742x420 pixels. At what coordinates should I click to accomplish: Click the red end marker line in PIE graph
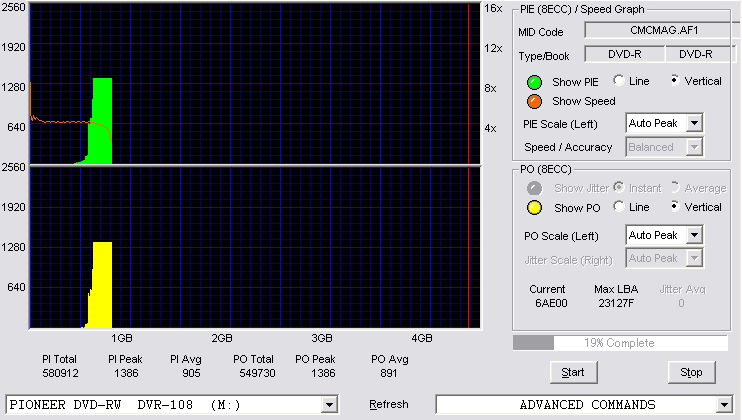468,84
